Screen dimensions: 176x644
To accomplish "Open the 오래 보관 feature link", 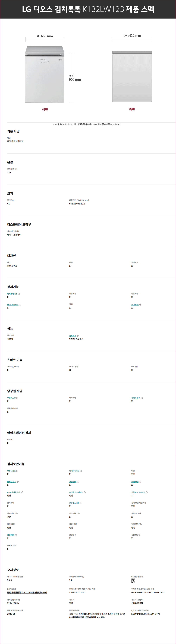I will (x=135, y=482).
